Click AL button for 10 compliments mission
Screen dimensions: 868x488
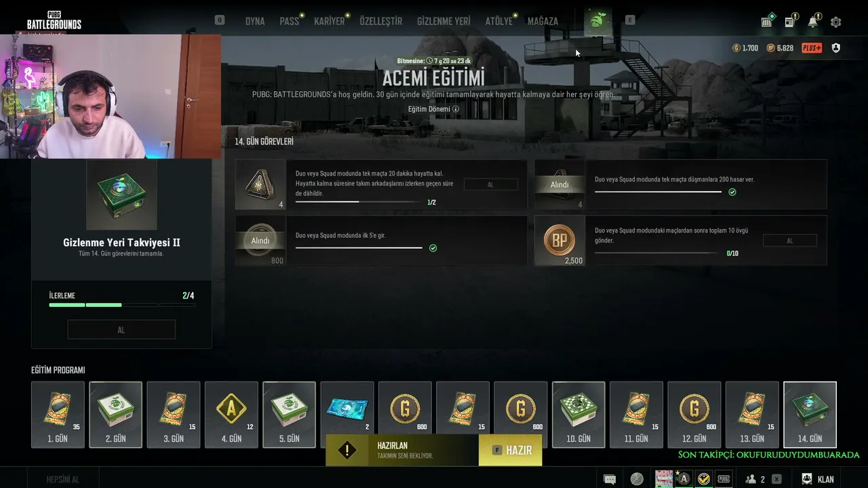coord(790,241)
